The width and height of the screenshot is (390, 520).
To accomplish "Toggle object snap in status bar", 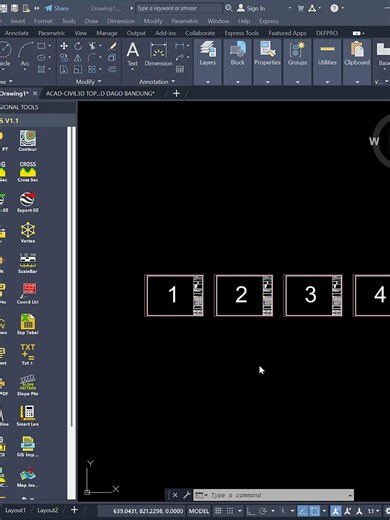I will (x=314, y=511).
